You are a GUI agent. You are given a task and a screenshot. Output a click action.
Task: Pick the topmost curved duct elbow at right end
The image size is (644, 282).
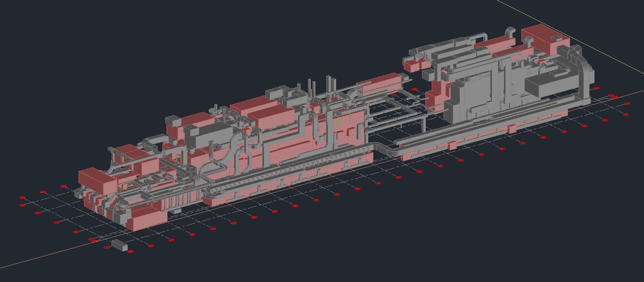510,32
